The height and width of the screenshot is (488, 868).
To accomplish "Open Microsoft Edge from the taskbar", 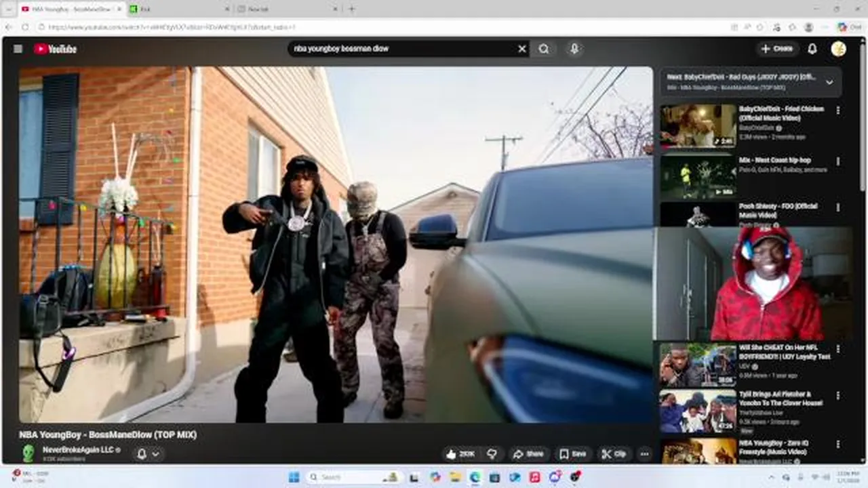I will (475, 477).
